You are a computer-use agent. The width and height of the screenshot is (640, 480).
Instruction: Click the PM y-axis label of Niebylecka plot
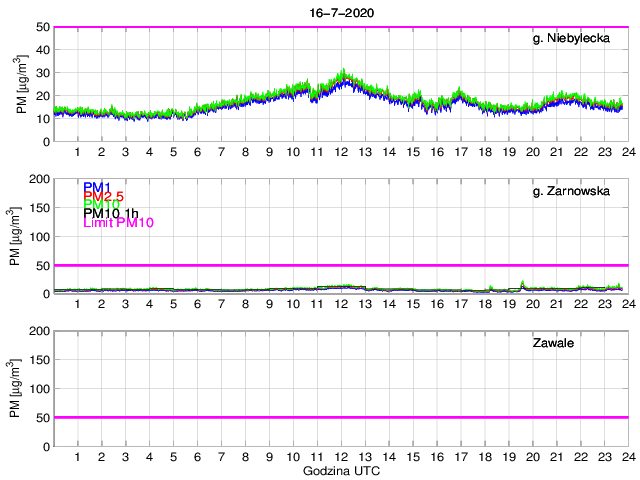point(21,84)
